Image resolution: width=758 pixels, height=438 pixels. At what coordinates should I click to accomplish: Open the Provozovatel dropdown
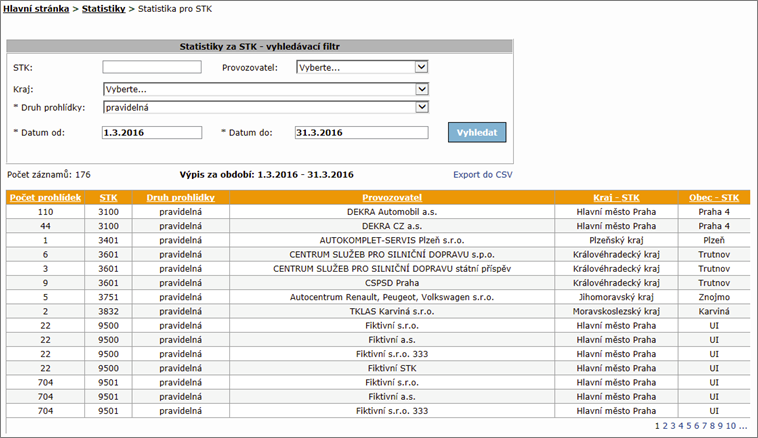(362, 67)
